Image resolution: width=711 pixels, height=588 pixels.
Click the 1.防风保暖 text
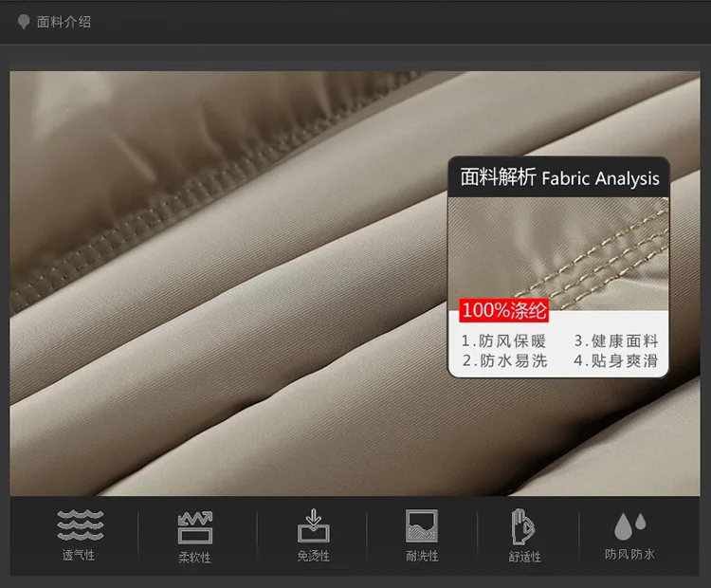503,340
